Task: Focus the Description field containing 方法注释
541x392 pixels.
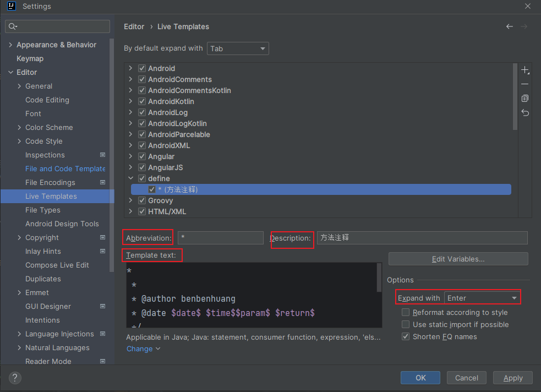Action: coord(422,238)
